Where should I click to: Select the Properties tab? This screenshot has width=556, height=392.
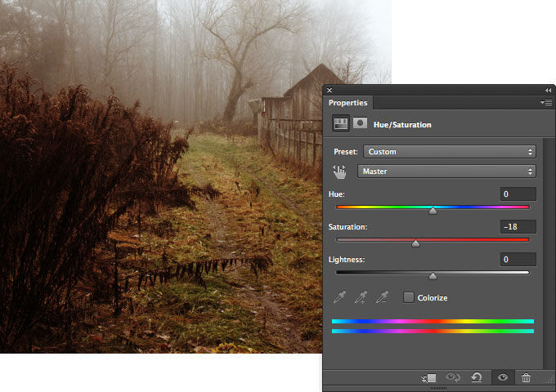point(348,103)
